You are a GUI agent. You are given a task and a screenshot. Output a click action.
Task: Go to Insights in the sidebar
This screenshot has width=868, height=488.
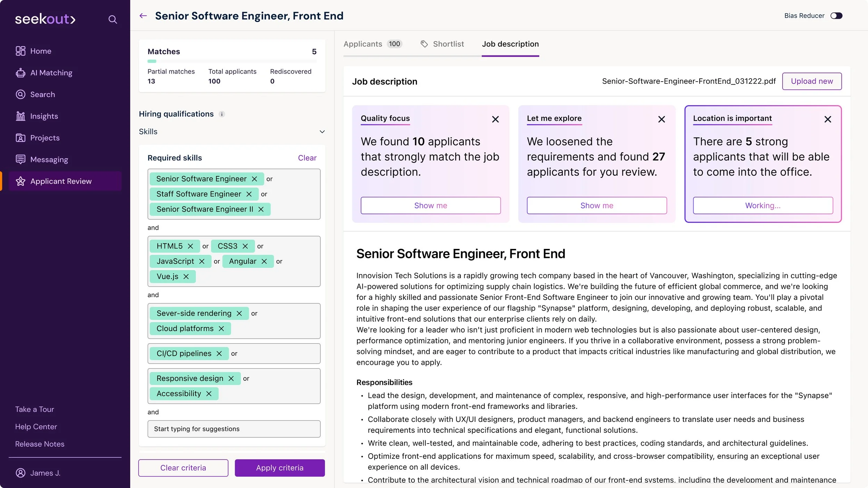click(44, 116)
